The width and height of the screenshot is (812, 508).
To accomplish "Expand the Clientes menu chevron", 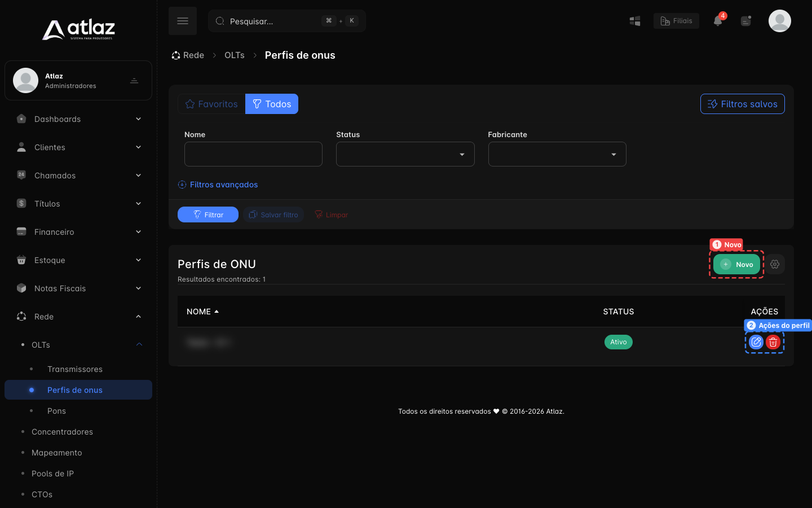I will (x=138, y=147).
